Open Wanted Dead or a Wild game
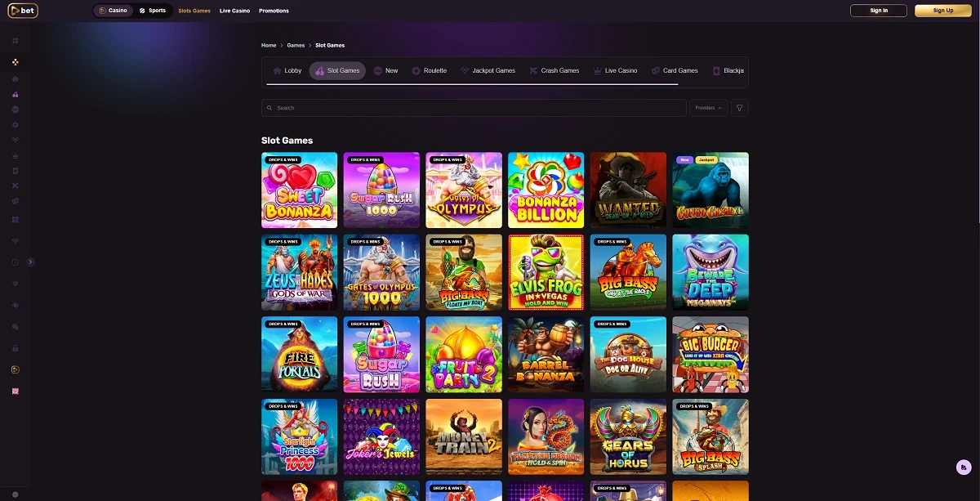 (628, 190)
